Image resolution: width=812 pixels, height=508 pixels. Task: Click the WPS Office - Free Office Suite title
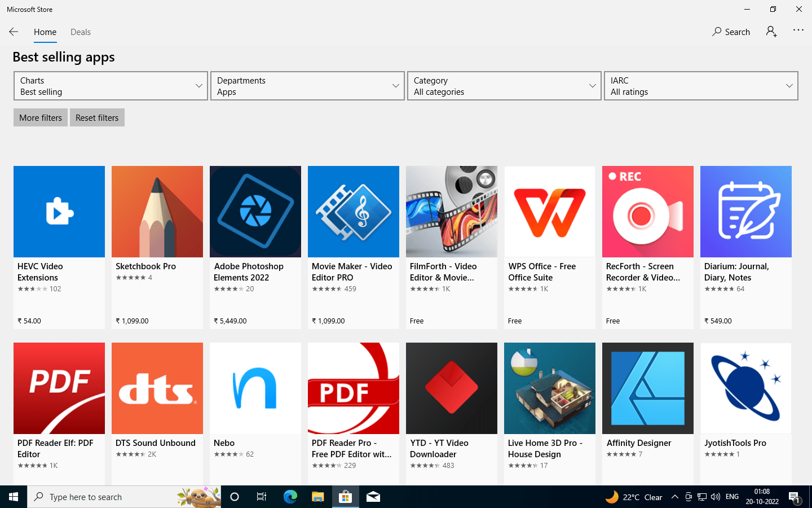click(542, 272)
